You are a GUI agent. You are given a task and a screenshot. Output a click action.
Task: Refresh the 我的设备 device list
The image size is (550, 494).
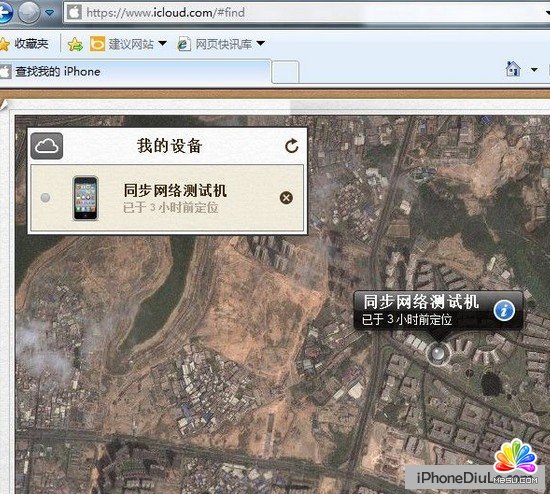(291, 146)
